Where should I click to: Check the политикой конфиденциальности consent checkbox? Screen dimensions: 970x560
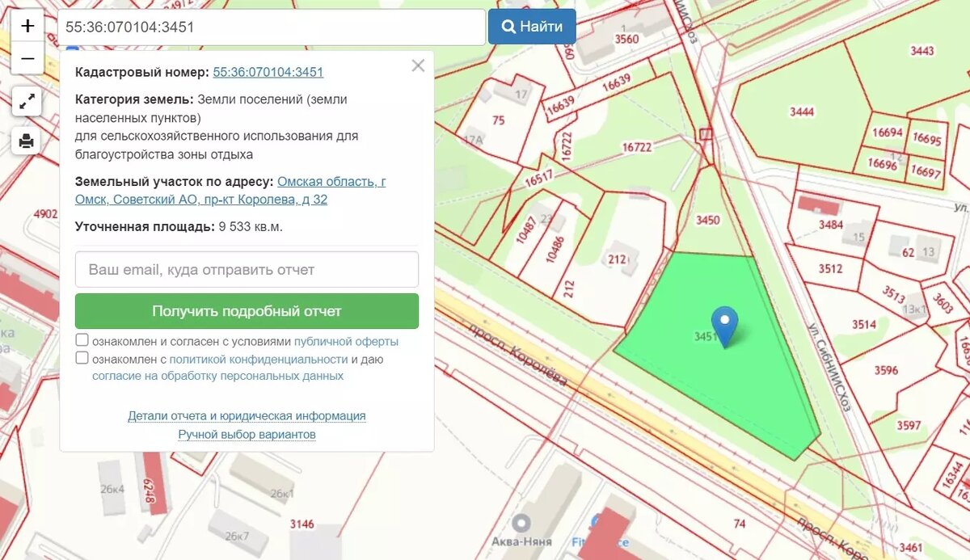[x=82, y=356]
